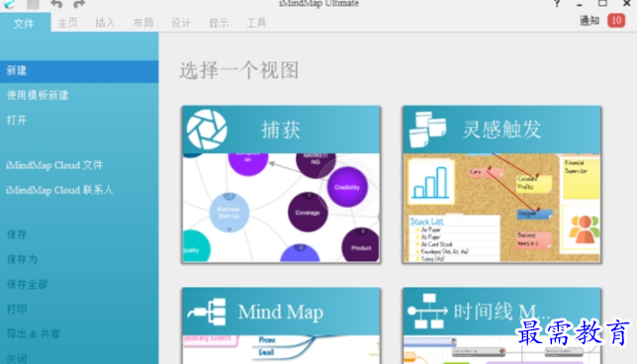
Task: Undo the last action via arrow icon
Action: coord(56,4)
